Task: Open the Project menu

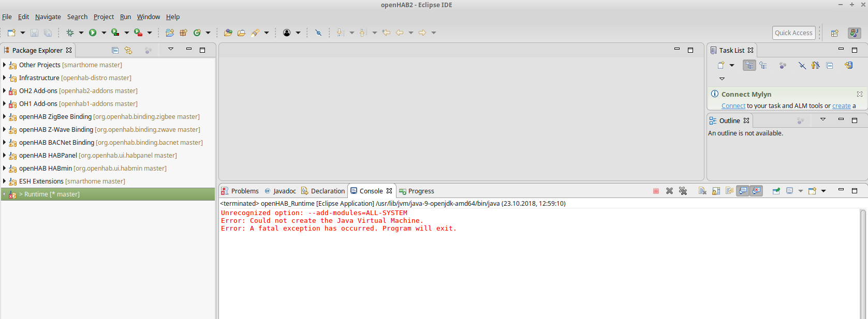Action: [x=104, y=17]
